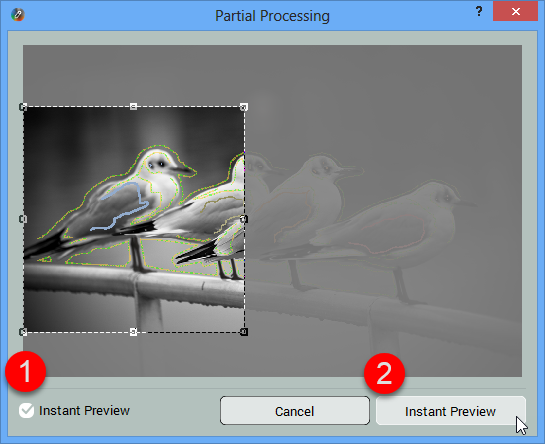Open help with the question mark button
The image size is (545, 444).
point(479,11)
